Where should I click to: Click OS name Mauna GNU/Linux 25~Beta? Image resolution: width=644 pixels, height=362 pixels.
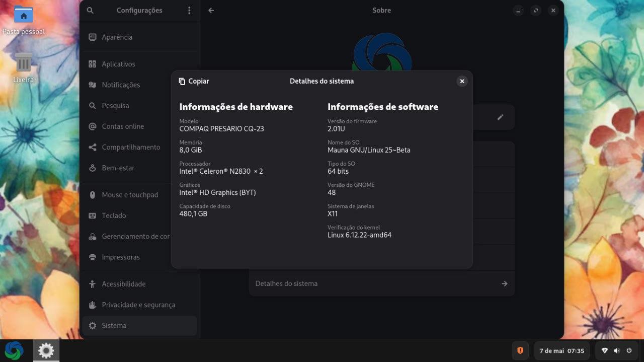[x=369, y=150]
